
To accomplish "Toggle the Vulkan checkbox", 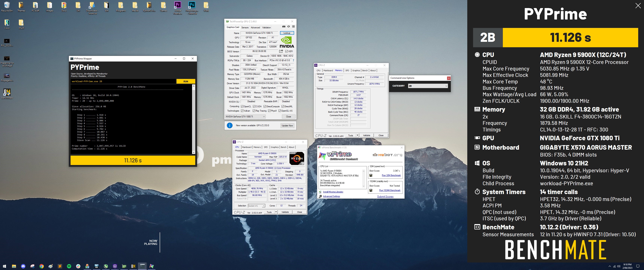I will point(242,111).
